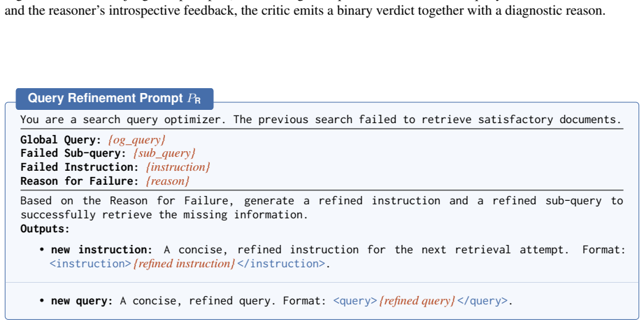Click the Failed Instruction label
This screenshot has height=324, width=644.
80,167
